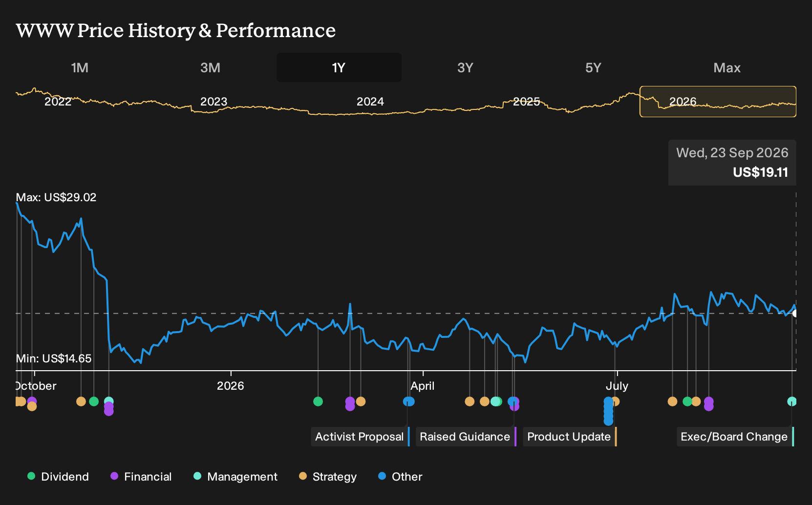Click second orange Strategy marker after April

point(484,401)
